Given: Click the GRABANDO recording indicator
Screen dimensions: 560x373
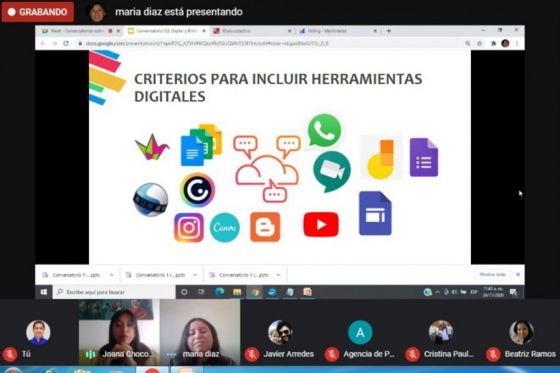Looking at the screenshot, I should point(38,12).
